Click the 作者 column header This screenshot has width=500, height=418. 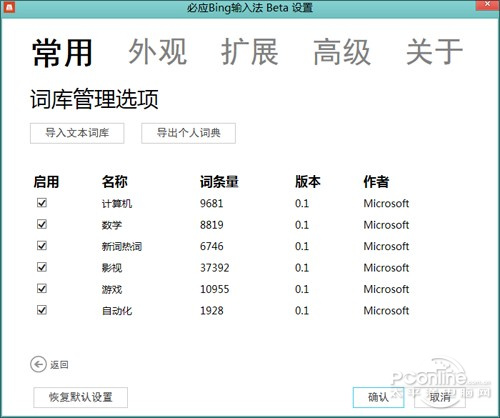376,182
